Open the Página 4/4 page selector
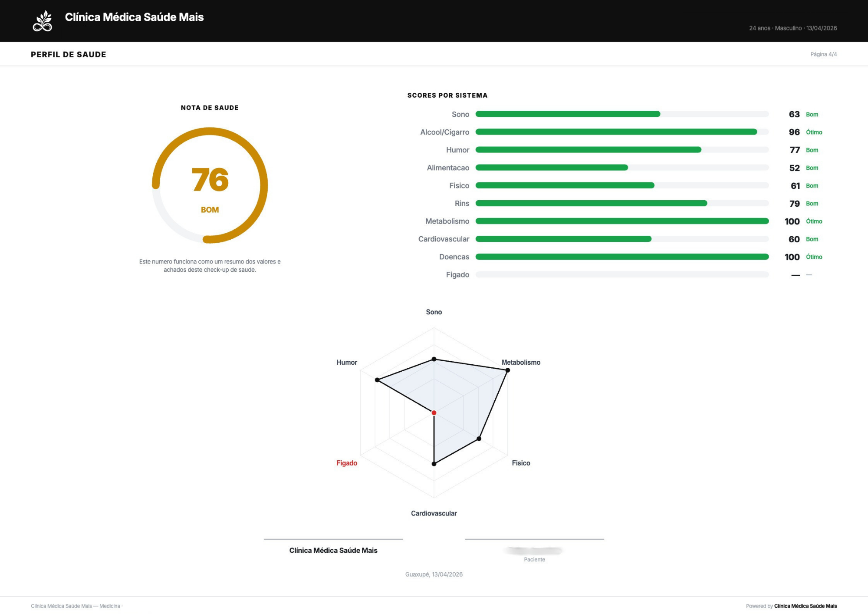The image size is (868, 614). click(824, 54)
